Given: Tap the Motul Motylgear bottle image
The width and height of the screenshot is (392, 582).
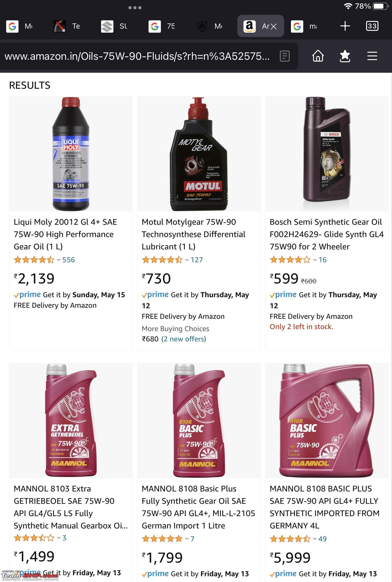Looking at the screenshot, I should (x=199, y=154).
